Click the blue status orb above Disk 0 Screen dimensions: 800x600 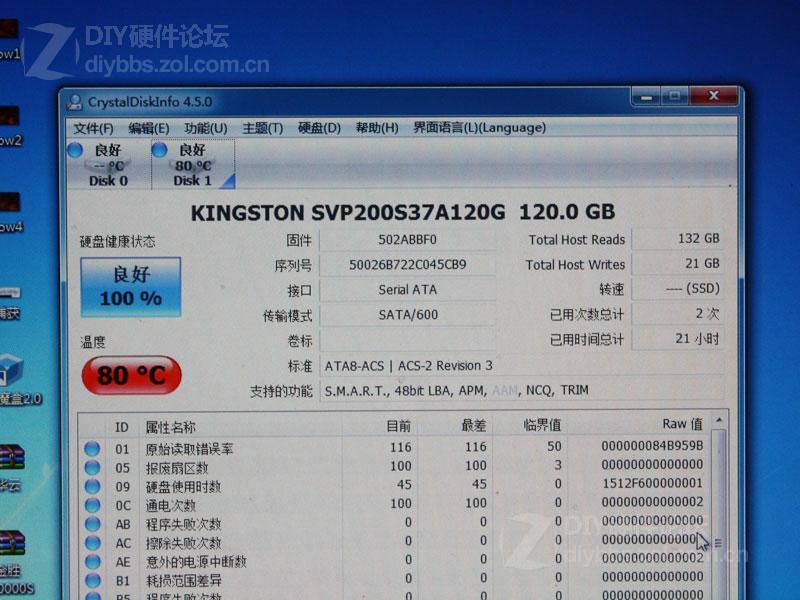(75, 150)
